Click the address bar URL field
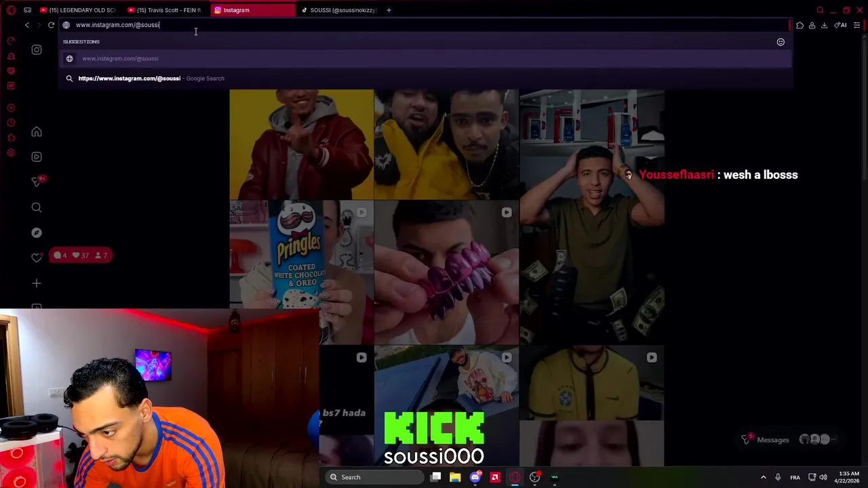The image size is (868, 488). pos(424,25)
